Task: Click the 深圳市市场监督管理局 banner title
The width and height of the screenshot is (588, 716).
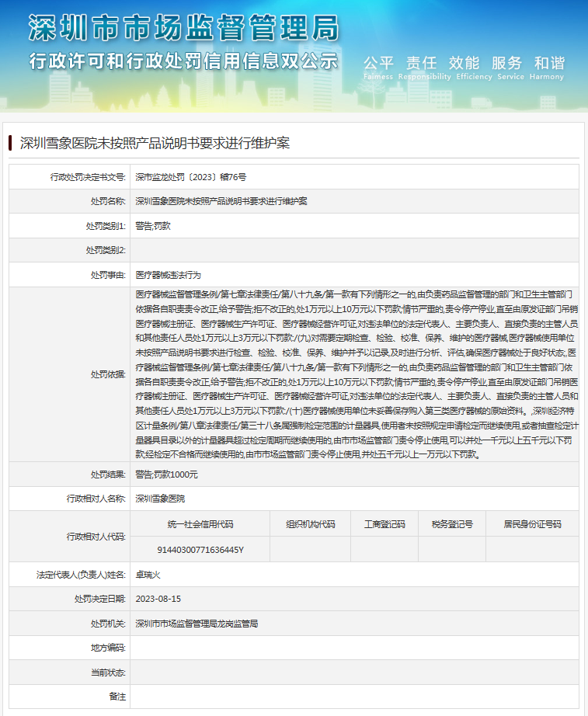Action: (183, 28)
